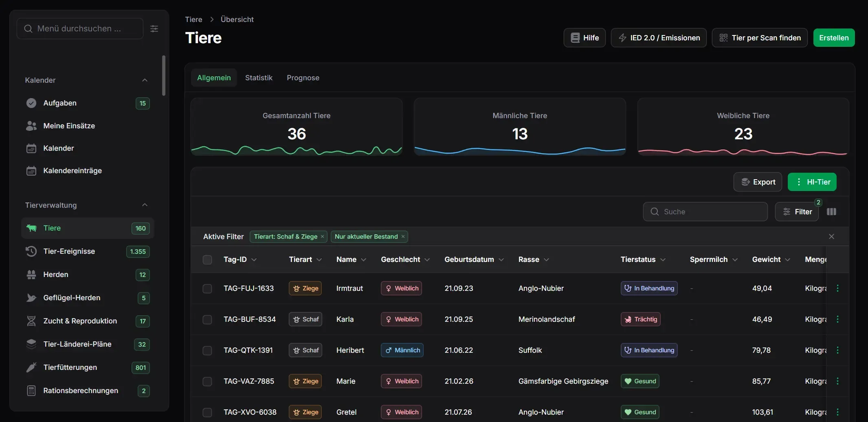Clear all active filters with the X
Image resolution: width=868 pixels, height=422 pixels.
[831, 237]
